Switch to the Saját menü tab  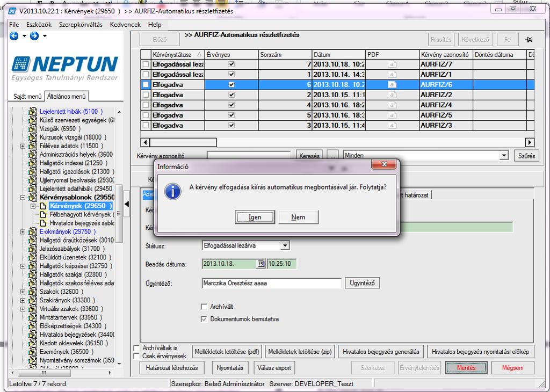coord(27,97)
